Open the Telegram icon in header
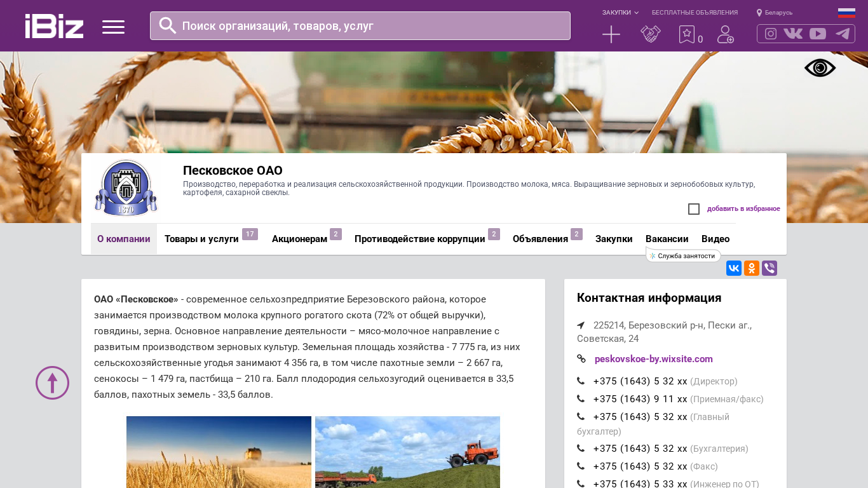Screen dimensions: 868x488 (843, 34)
